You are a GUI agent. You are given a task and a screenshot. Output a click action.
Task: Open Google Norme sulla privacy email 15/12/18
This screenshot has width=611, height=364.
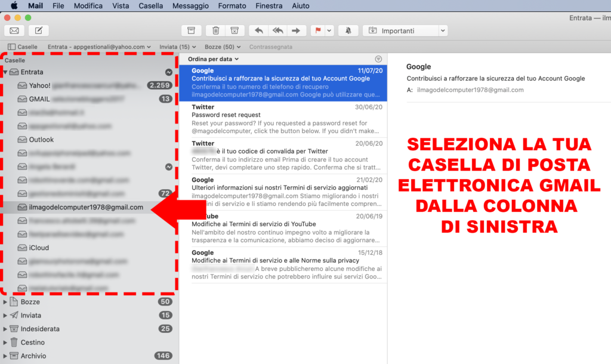283,264
